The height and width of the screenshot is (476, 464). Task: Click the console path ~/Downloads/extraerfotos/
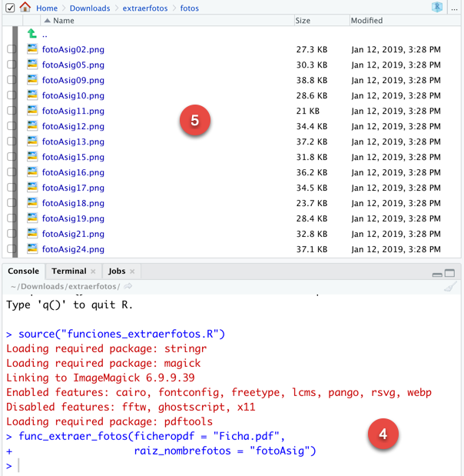click(x=65, y=286)
